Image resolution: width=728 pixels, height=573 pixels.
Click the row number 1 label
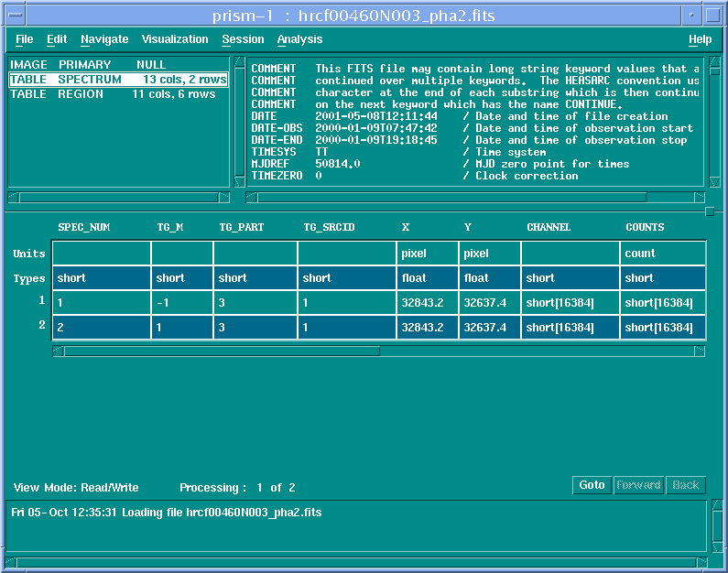[42, 300]
